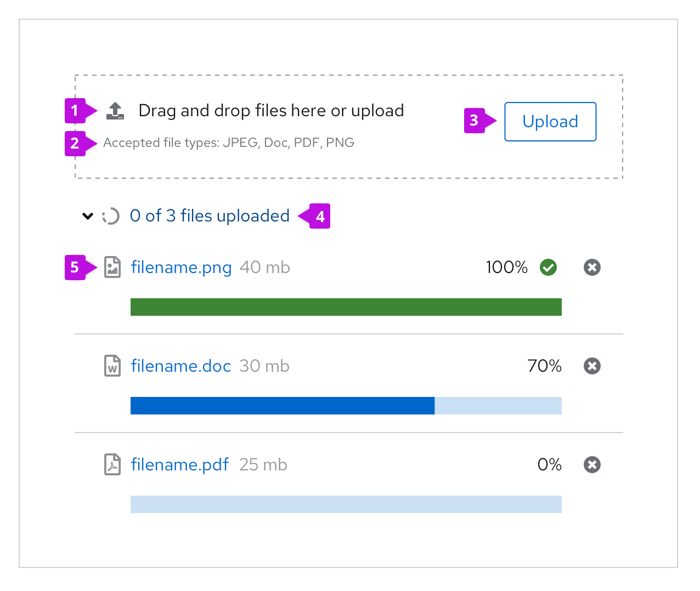Remove the completed filename.png upload
The width and height of the screenshot is (700, 591).
click(x=592, y=268)
